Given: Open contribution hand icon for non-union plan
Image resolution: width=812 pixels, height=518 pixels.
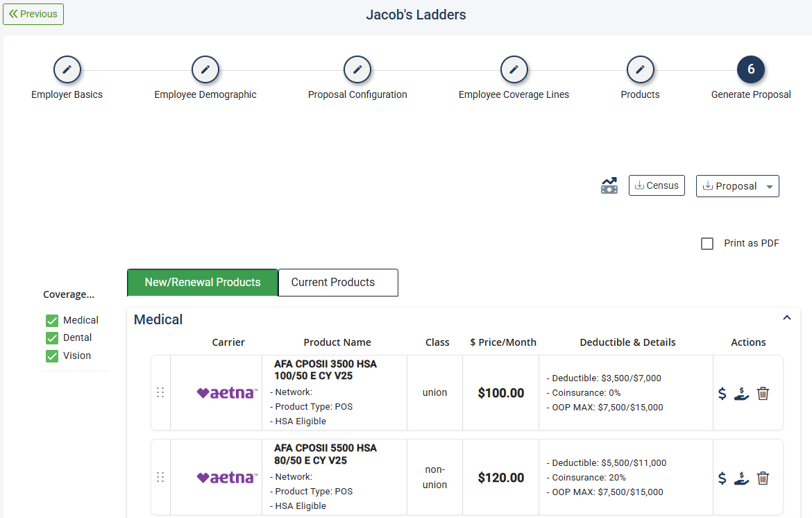Looking at the screenshot, I should point(742,478).
